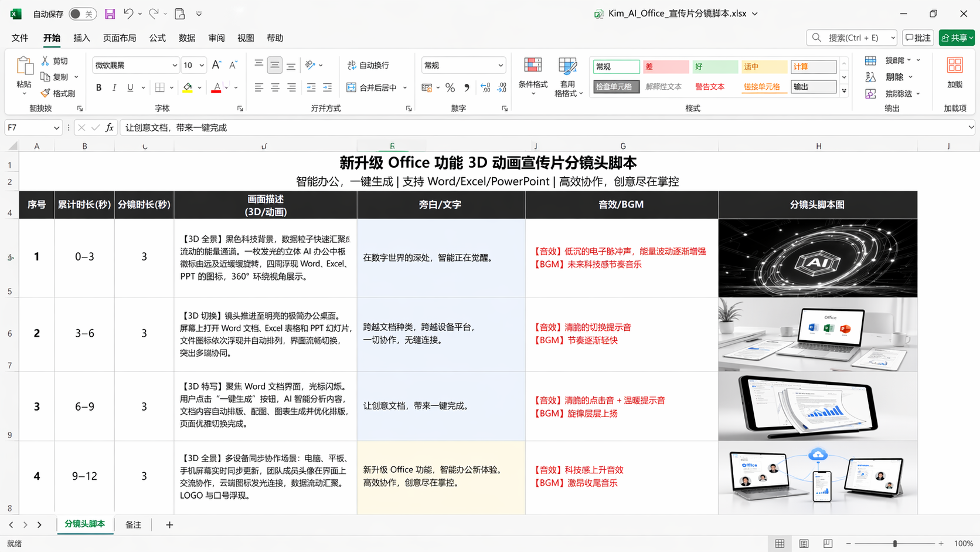Click the Redo arrow icon
Viewport: 980px width, 552px height.
[154, 13]
